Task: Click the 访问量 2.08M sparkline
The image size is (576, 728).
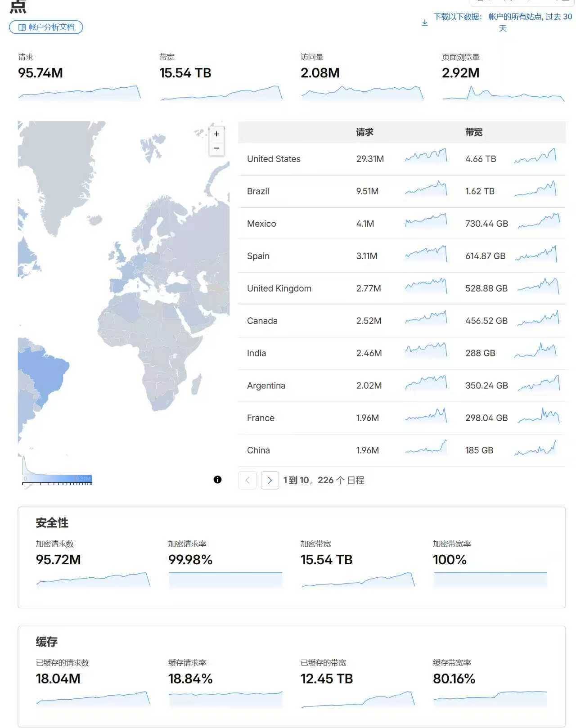Action: [x=362, y=92]
